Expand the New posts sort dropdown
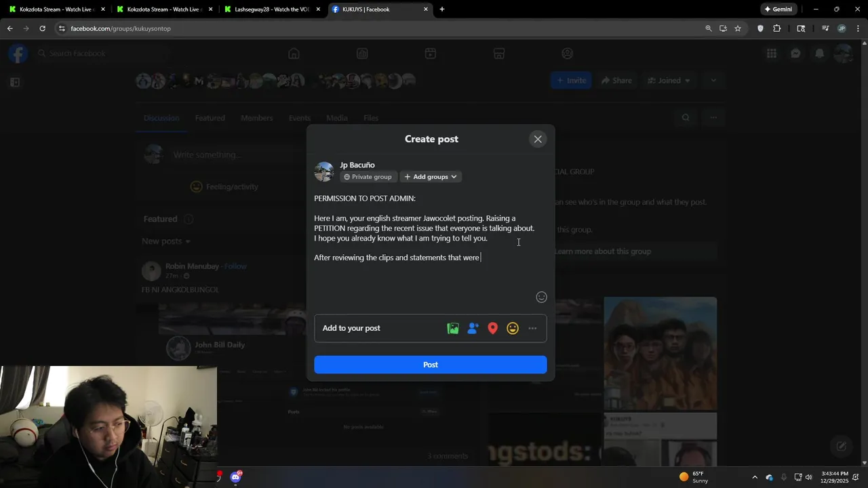The image size is (868, 488). [x=166, y=241]
